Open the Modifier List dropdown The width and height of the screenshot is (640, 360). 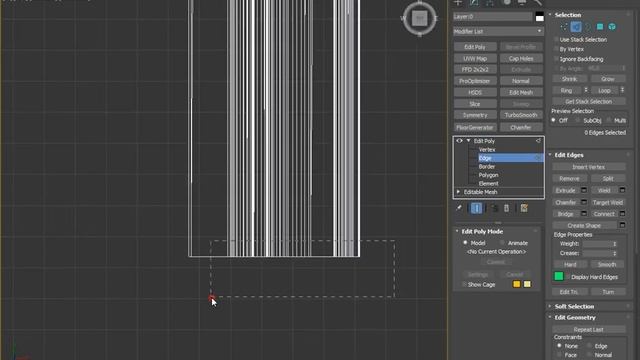pyautogui.click(x=498, y=31)
